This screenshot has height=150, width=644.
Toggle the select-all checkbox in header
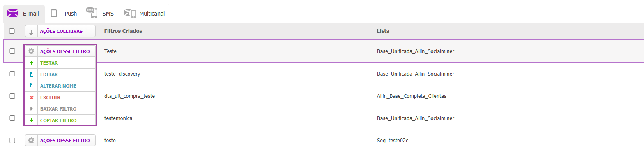[12, 31]
